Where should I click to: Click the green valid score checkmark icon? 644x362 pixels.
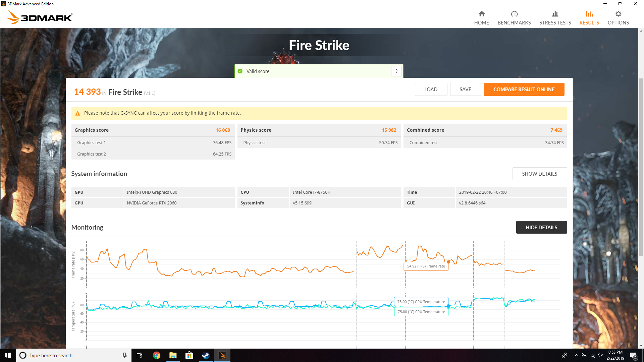[x=240, y=71]
